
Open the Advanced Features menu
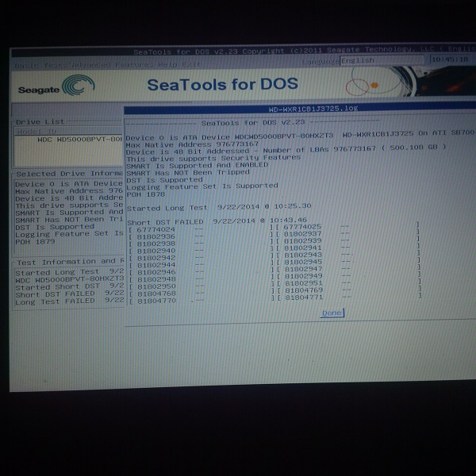(113, 65)
